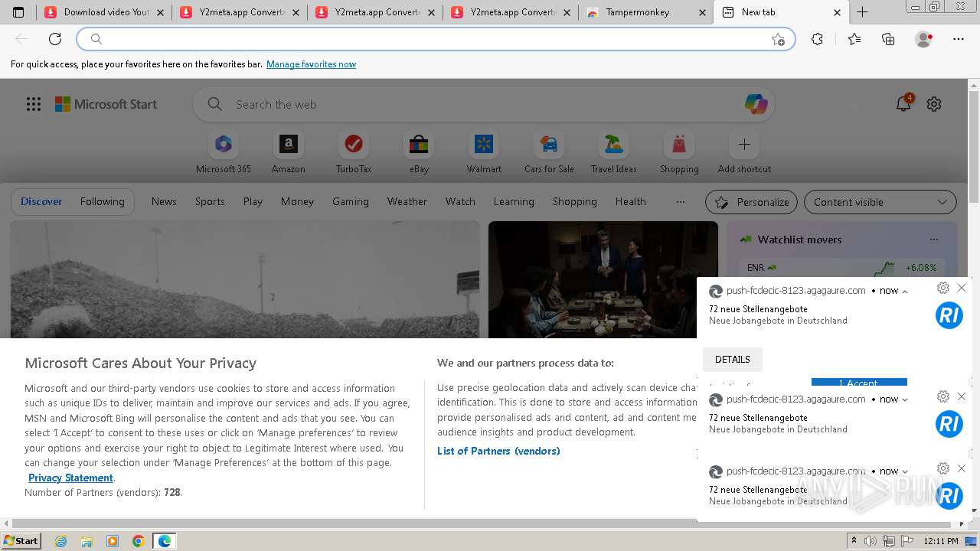Open the Sports category
This screenshot has width=980, height=551.
(x=210, y=201)
